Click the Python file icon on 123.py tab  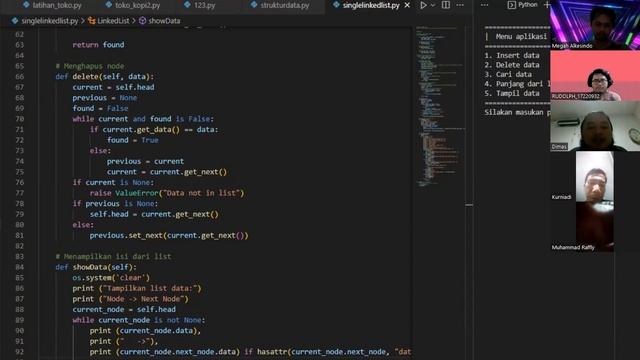187,5
